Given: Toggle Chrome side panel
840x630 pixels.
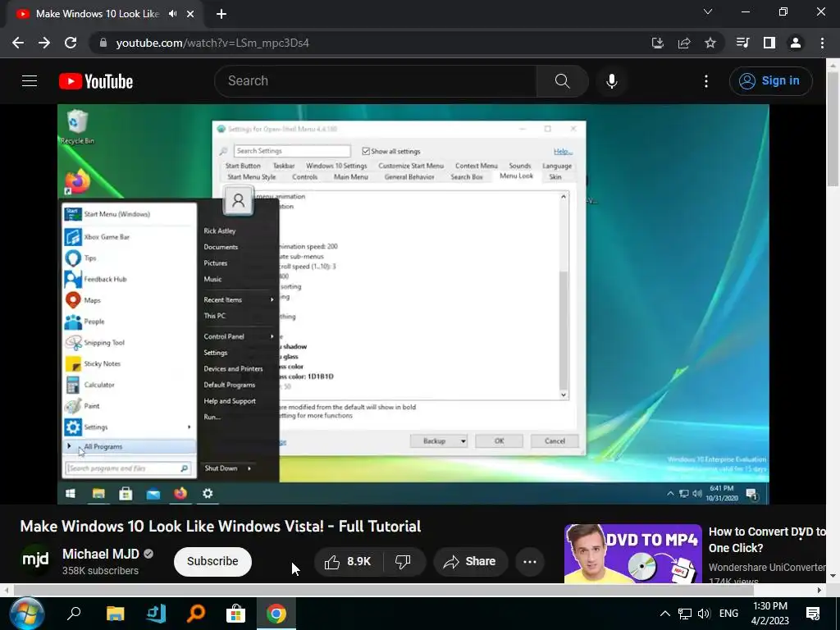Looking at the screenshot, I should [769, 43].
